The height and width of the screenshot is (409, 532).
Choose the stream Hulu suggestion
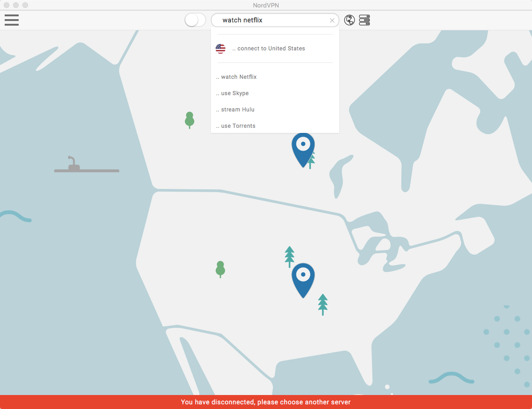(275, 110)
